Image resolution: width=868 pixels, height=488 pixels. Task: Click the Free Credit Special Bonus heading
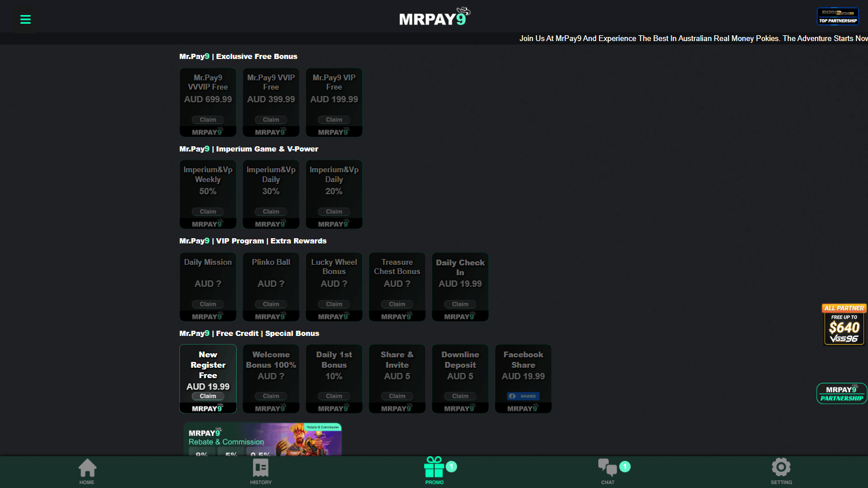249,333
